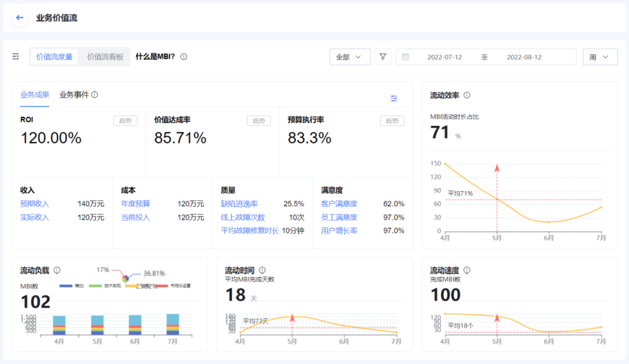Click the info icon next to 什么是MBI?
The image size is (629, 364).
coord(184,56)
